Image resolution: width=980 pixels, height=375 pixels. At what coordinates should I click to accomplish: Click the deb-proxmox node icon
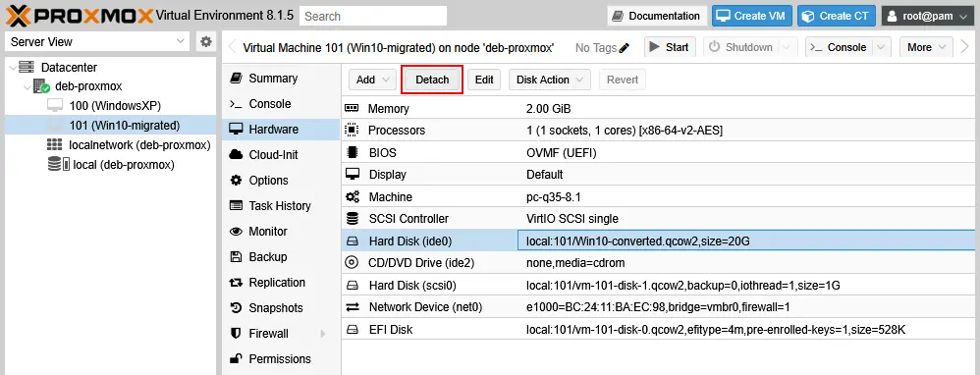point(41,86)
